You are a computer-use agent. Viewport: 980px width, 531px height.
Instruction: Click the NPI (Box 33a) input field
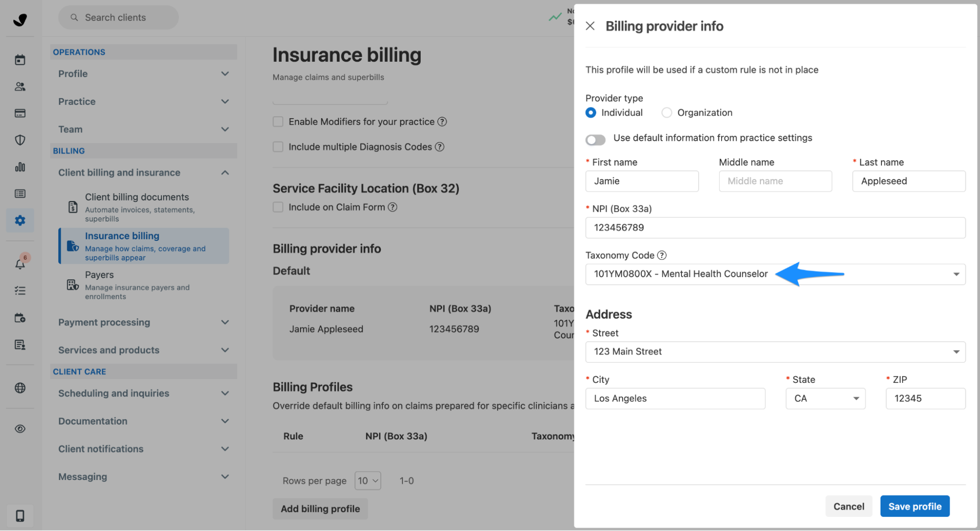[775, 228]
